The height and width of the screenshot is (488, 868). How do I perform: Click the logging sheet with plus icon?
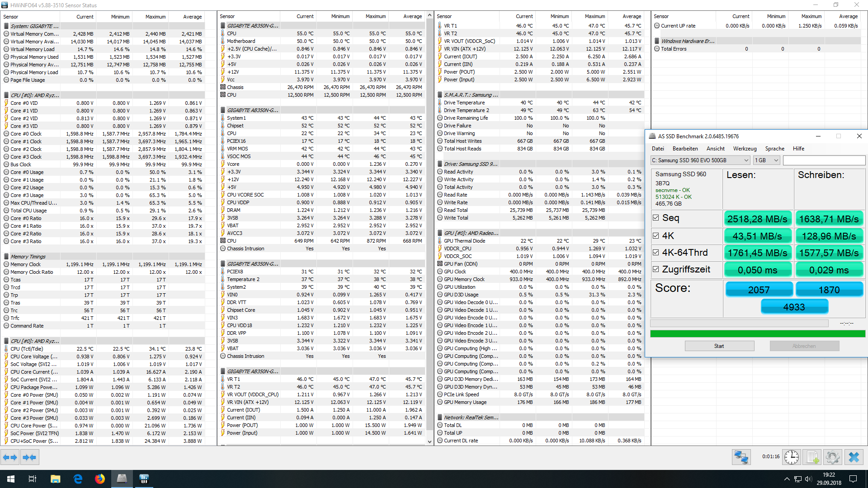[x=812, y=457]
